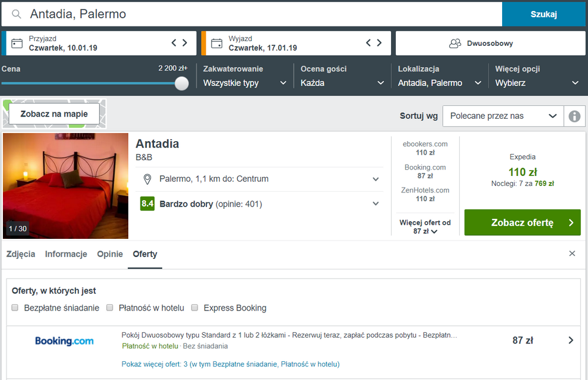Click the Antadia hotel name
This screenshot has height=380, width=588.
[157, 144]
